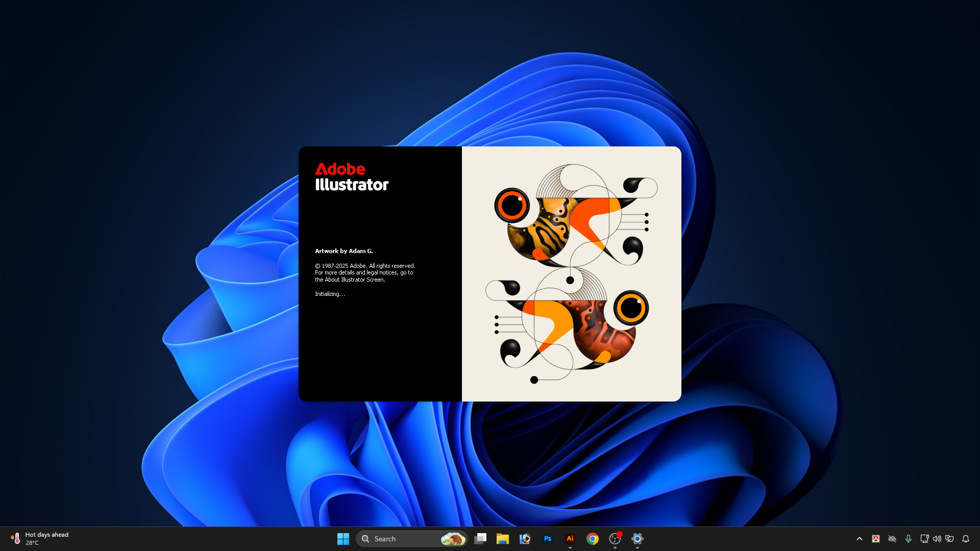
Task: Open the photo viewer taskbar app
Action: point(525,539)
